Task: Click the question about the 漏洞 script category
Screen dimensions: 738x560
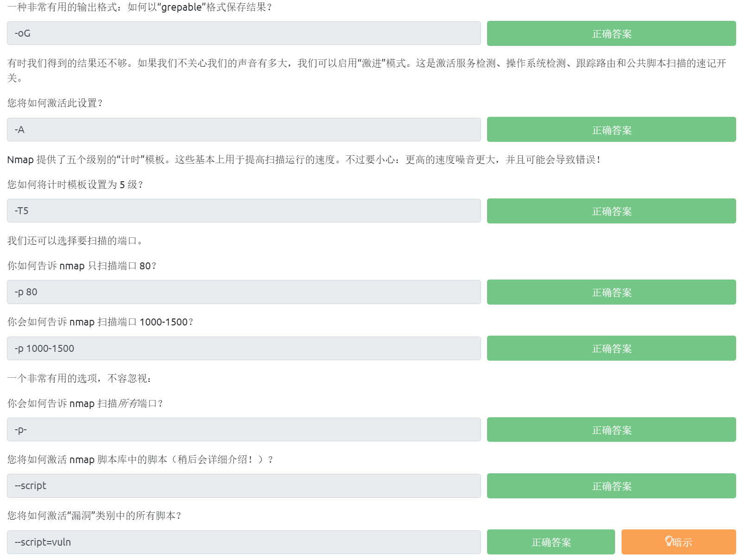Action: click(x=95, y=515)
